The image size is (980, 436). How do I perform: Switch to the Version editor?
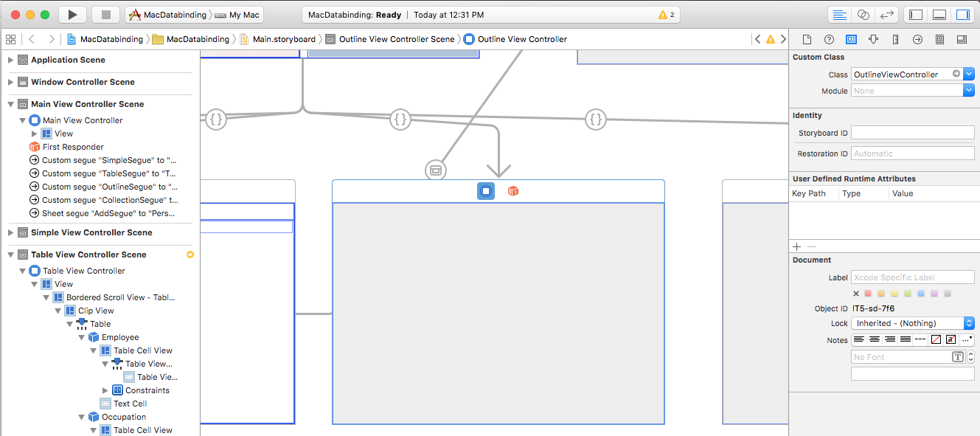tap(887, 15)
